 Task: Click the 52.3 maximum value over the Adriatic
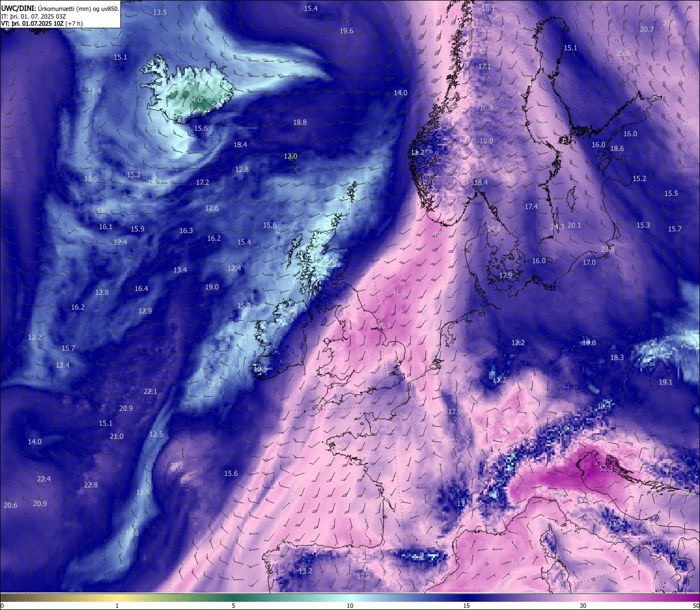[606, 468]
